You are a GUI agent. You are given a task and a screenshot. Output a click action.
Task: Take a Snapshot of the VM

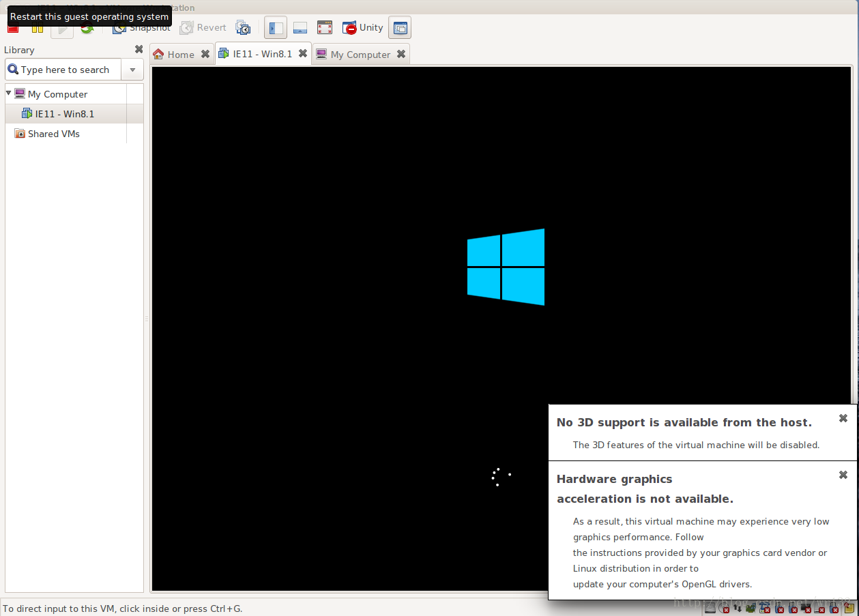tap(141, 27)
